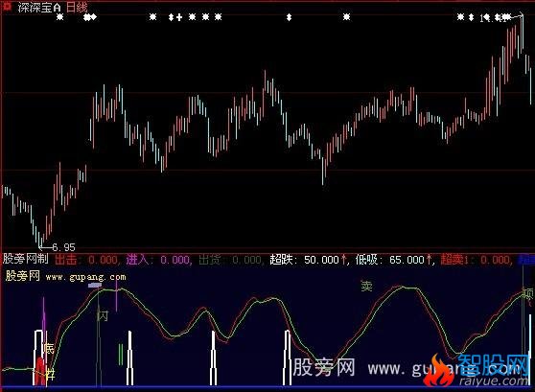Click the 超卖1: 0.000 indicator value

click(476, 260)
